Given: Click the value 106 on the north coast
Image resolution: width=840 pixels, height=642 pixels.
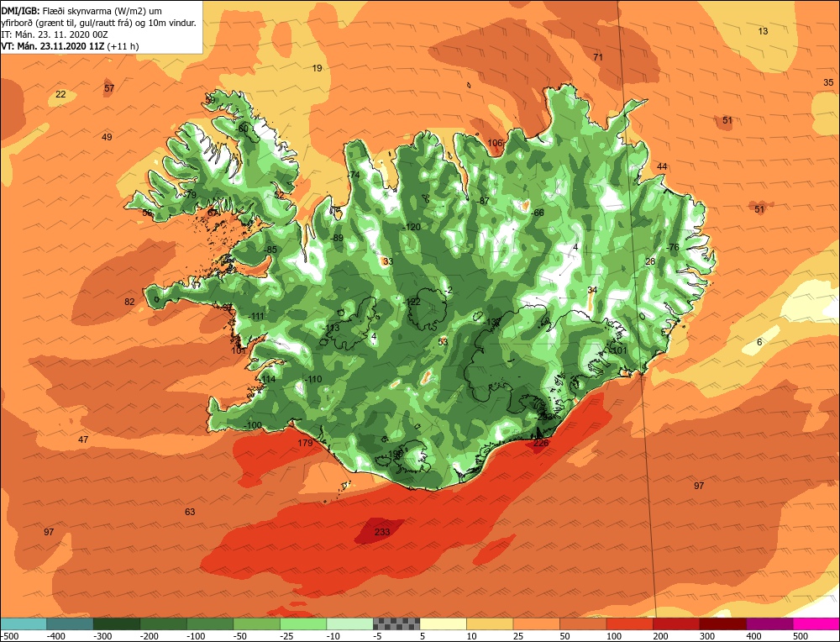Looking at the screenshot, I should click(495, 143).
